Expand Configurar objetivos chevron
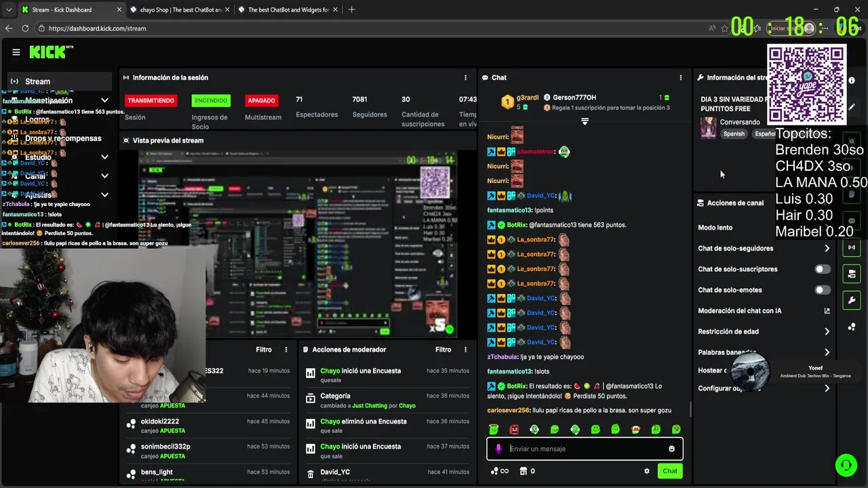 [827, 388]
